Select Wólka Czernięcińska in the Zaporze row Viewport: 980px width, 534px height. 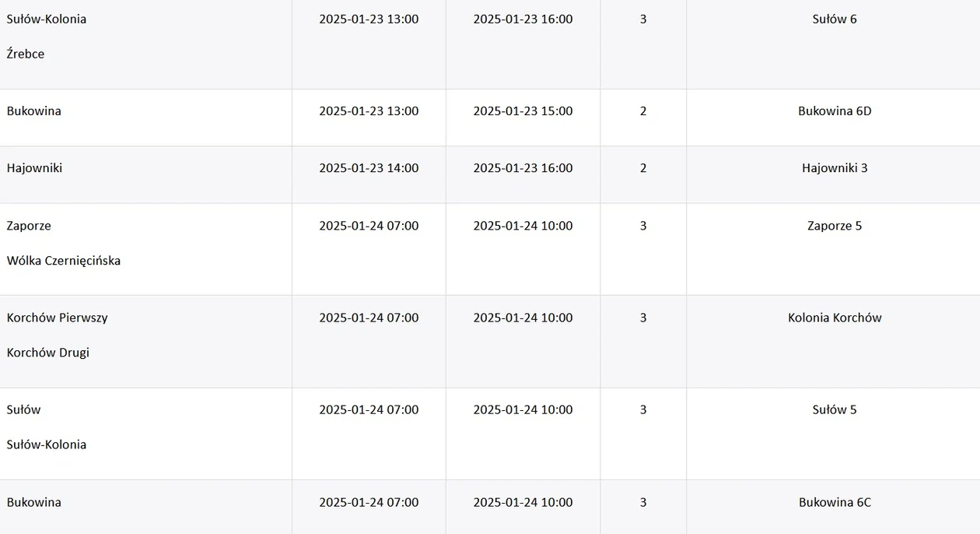point(64,261)
